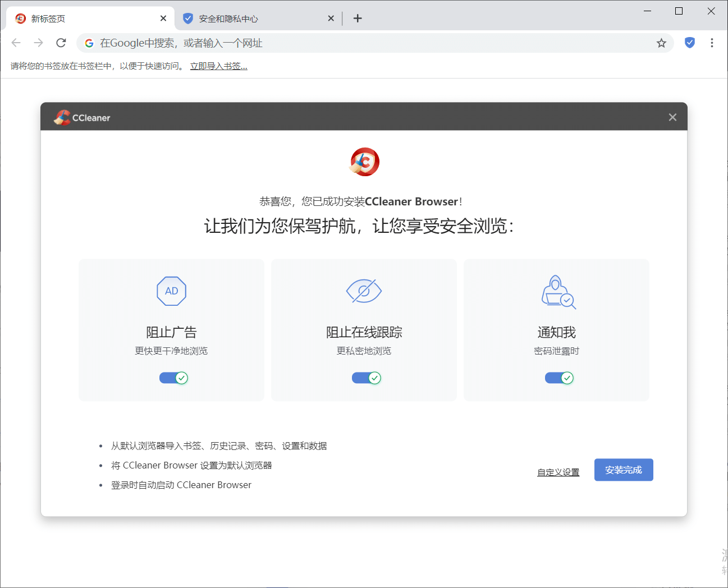Turn off the 阻止在线跟踪 toggle
The width and height of the screenshot is (728, 588).
coord(366,378)
